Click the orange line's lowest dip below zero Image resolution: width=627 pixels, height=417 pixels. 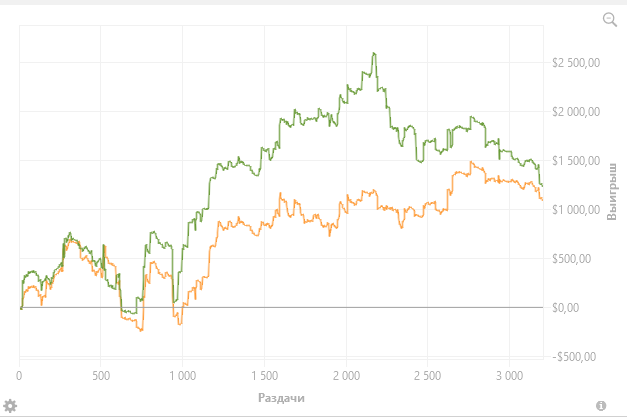(141, 329)
